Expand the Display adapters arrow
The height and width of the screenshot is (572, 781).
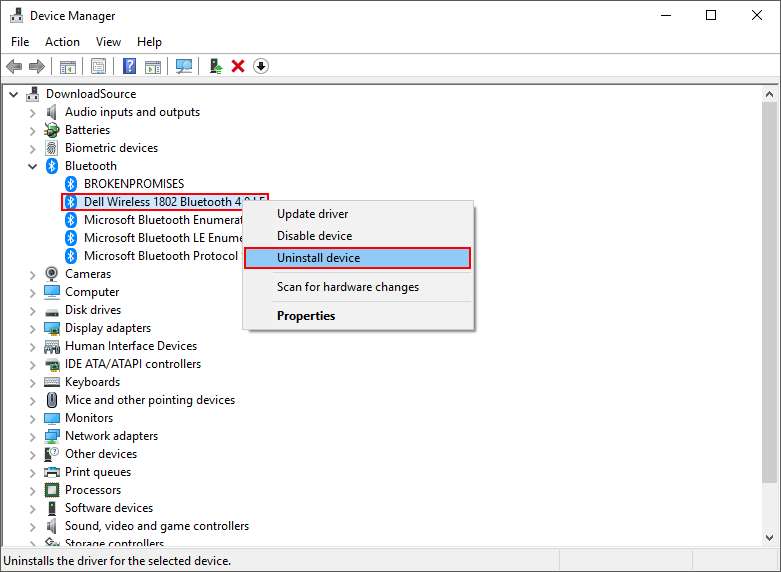[33, 329]
